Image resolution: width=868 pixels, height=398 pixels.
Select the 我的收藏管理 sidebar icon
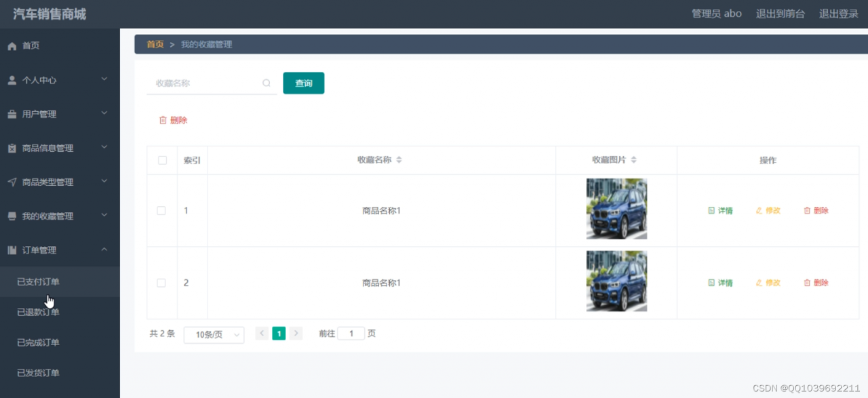[x=12, y=216]
